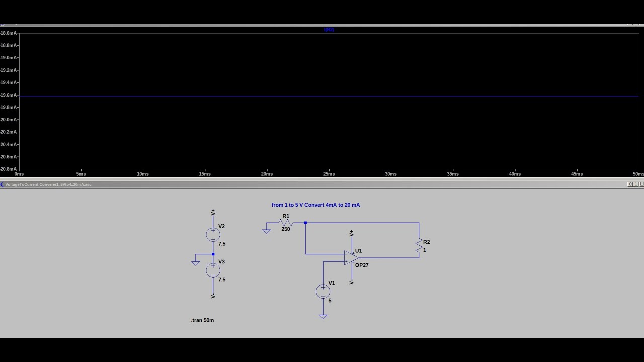Click the ground symbol between V2 and V3

[x=196, y=262]
